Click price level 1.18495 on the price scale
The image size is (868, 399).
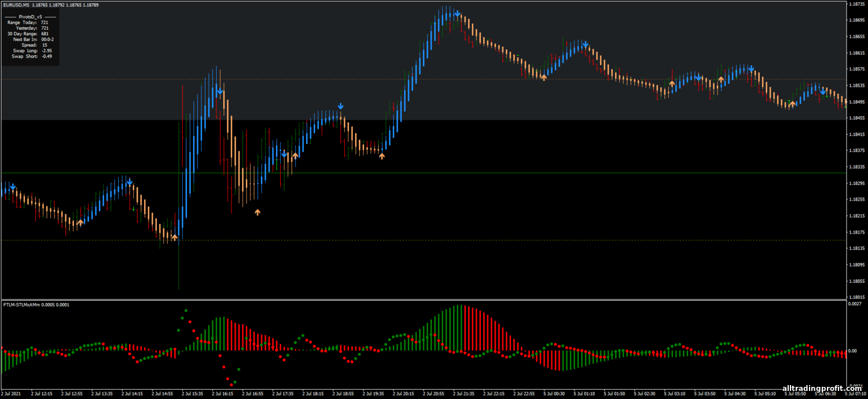[x=857, y=102]
